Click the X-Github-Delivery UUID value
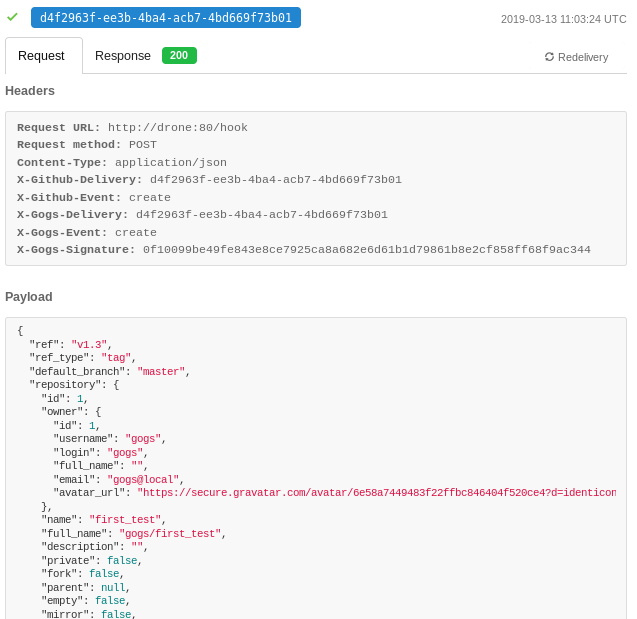637x619 pixels. (x=276, y=180)
